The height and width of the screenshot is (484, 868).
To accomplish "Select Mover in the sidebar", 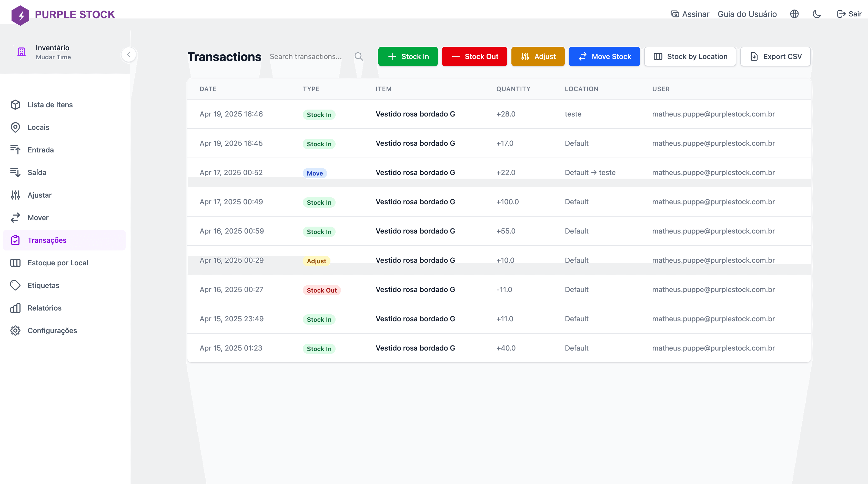I will [38, 218].
